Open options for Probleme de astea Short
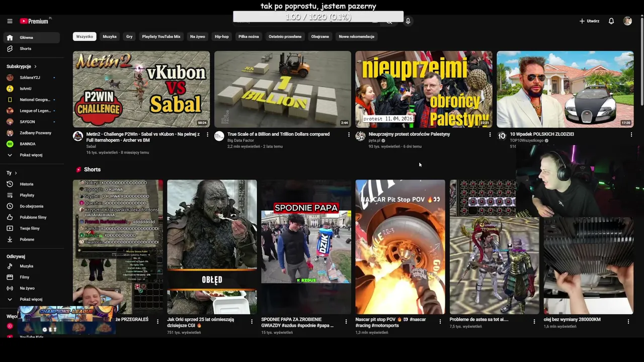The image size is (644, 362). (x=534, y=321)
